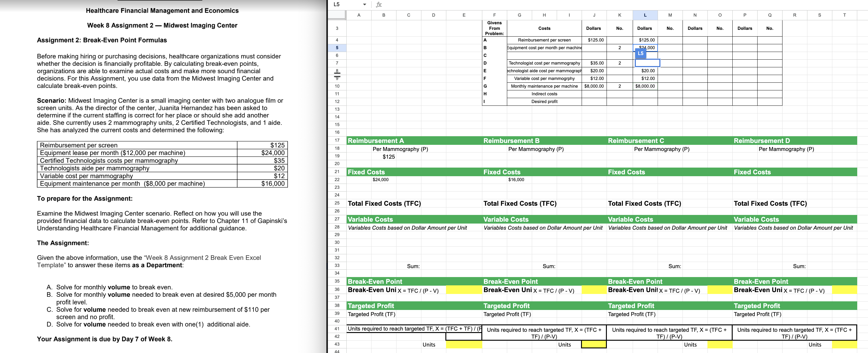Select column L header
868x353 pixels.
[x=645, y=15]
